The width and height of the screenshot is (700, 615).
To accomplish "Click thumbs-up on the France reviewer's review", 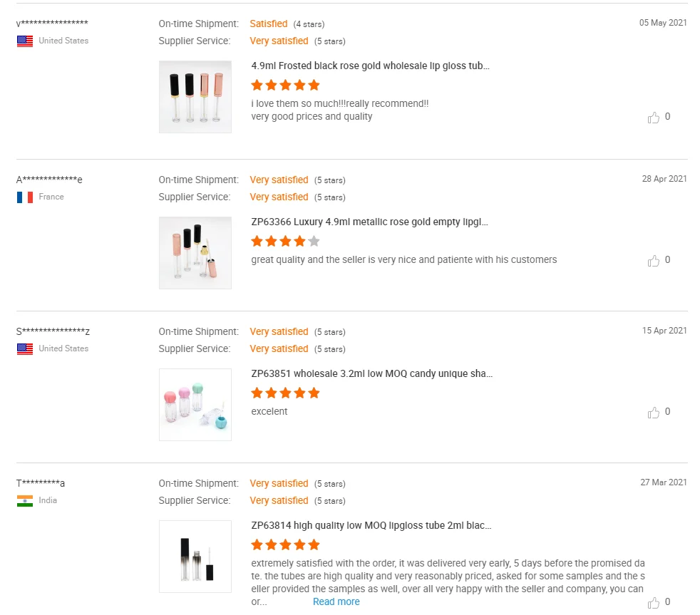I will tap(653, 261).
